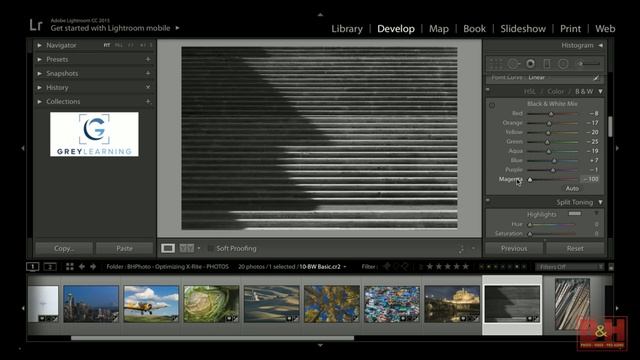Expand the Presets panel
The width and height of the screenshot is (640, 360).
40,60
